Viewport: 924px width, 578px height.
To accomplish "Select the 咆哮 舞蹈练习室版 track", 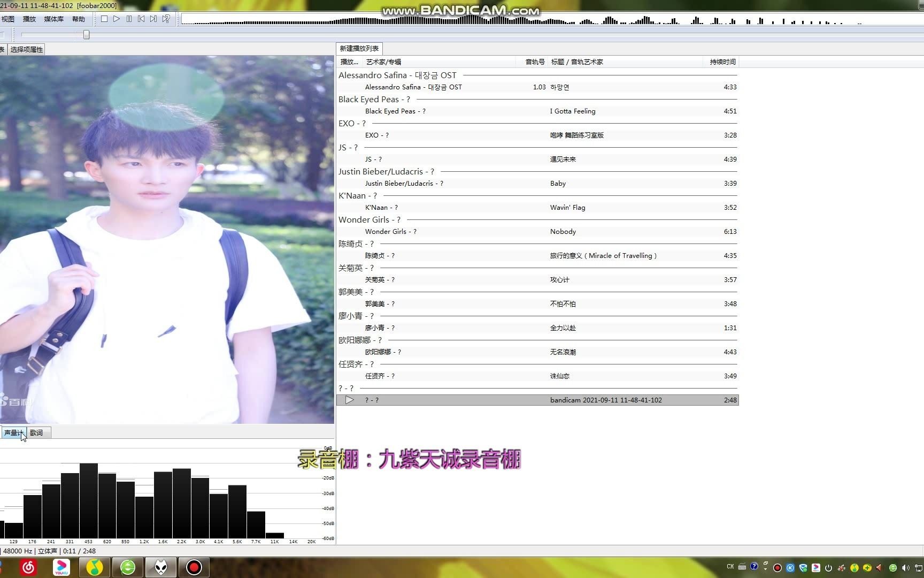I will (x=537, y=135).
